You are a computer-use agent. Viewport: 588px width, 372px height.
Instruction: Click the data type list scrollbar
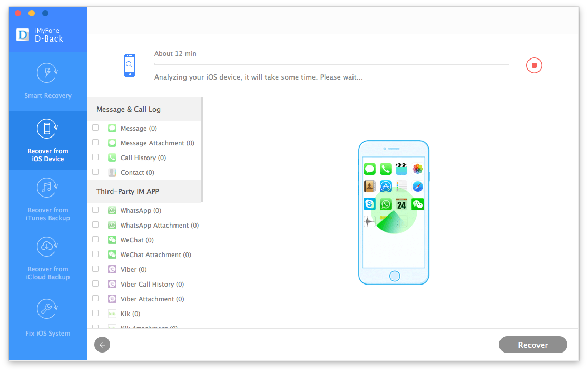pos(202,150)
